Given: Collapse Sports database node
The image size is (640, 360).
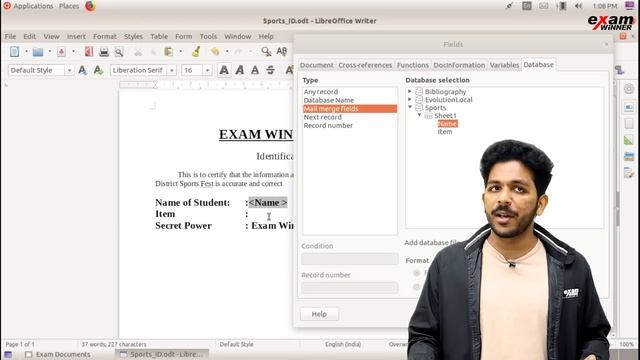Looking at the screenshot, I should click(x=410, y=107).
